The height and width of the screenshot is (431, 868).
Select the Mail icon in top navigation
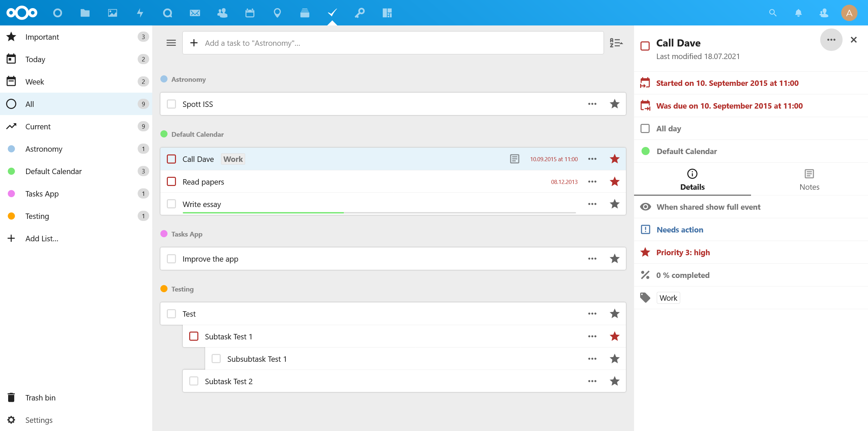tap(194, 13)
